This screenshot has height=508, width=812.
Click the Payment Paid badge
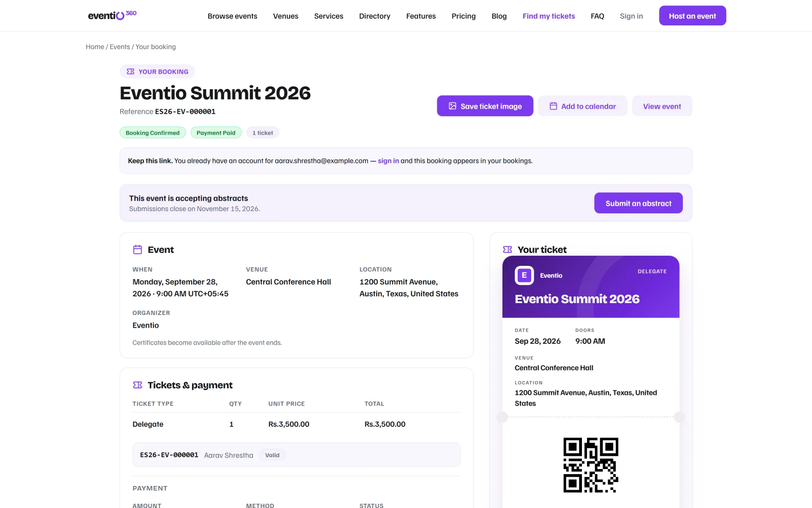coord(216,133)
